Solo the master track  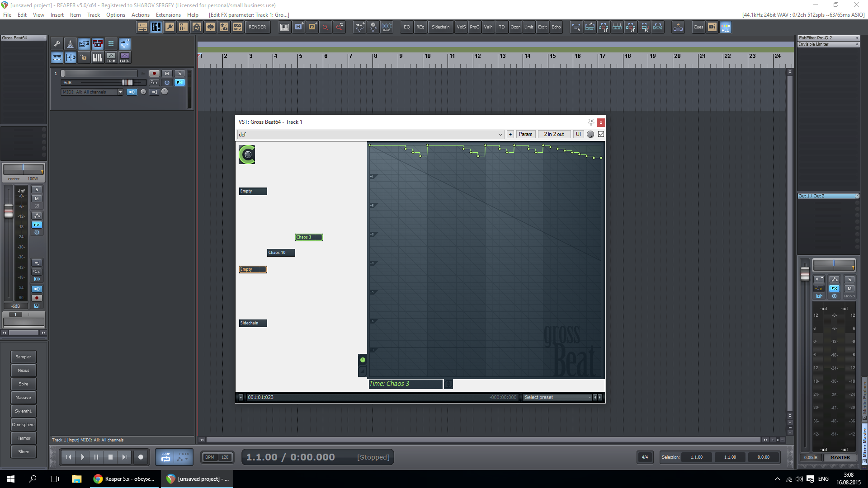click(x=849, y=279)
